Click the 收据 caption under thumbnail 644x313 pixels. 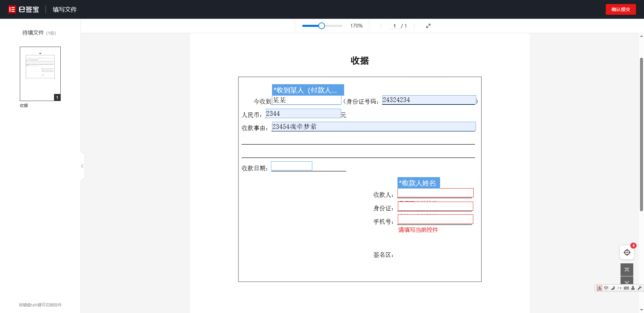pos(24,105)
